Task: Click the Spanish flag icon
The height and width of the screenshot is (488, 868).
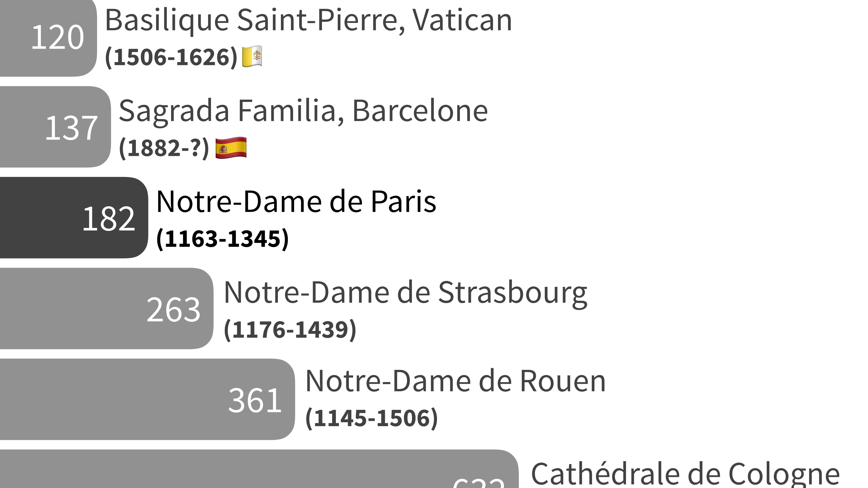Action: 231,148
